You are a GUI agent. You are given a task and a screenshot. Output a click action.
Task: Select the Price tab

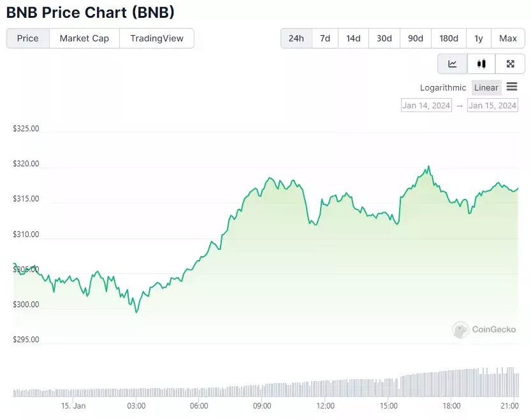[28, 38]
